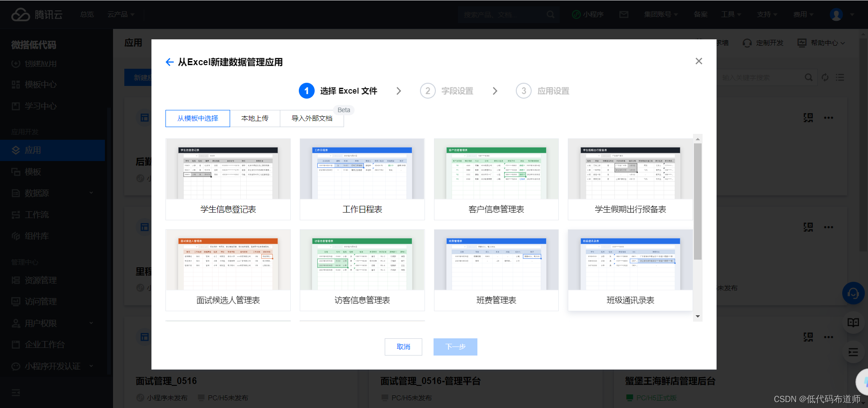Click the 取消 button

click(x=403, y=347)
